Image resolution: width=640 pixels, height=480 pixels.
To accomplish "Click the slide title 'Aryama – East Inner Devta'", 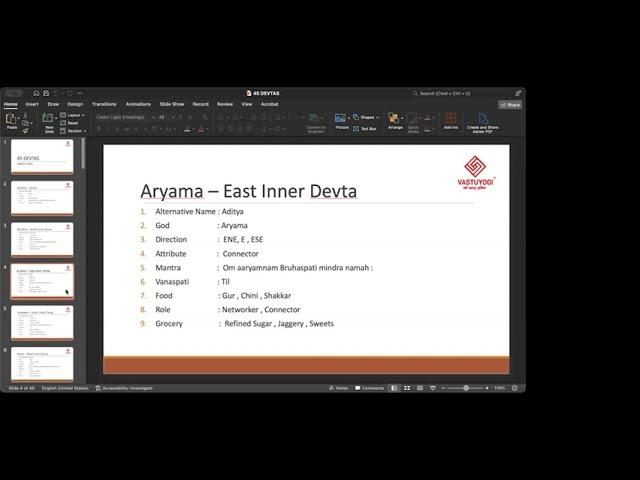I will tap(249, 191).
